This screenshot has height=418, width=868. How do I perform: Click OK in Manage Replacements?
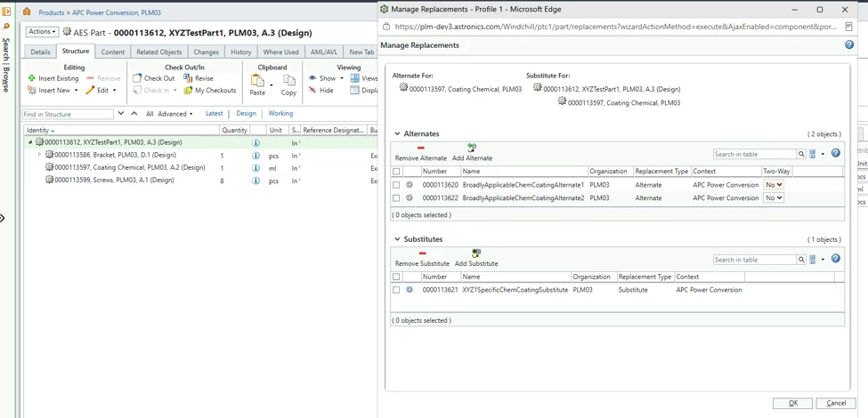pyautogui.click(x=792, y=403)
